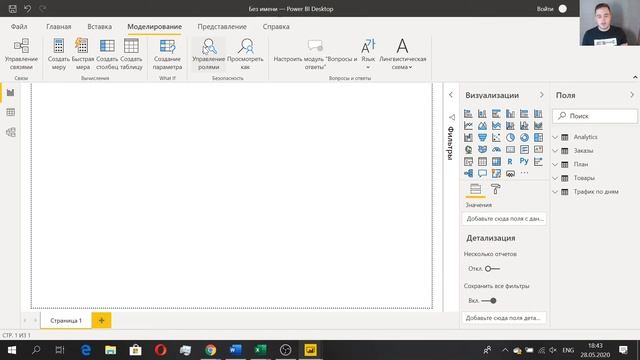Click Настроить модуль Вопросы и ответы
The width and height of the screenshot is (640, 360).
coord(315,54)
